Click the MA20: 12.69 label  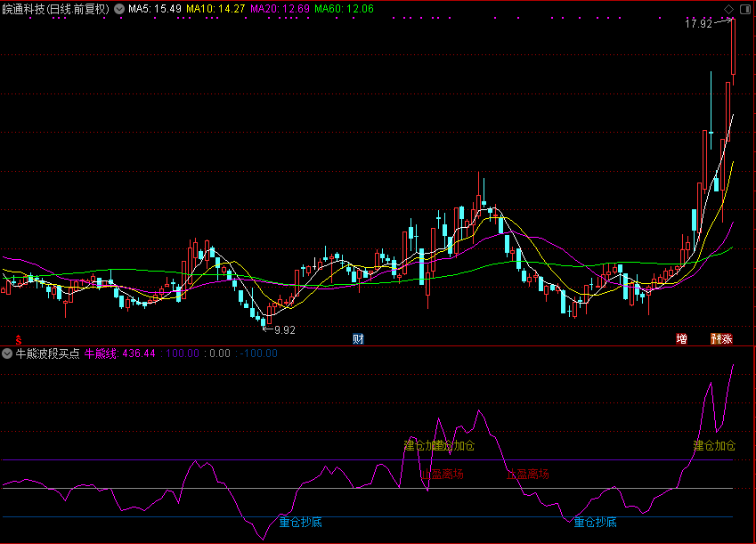[280, 9]
